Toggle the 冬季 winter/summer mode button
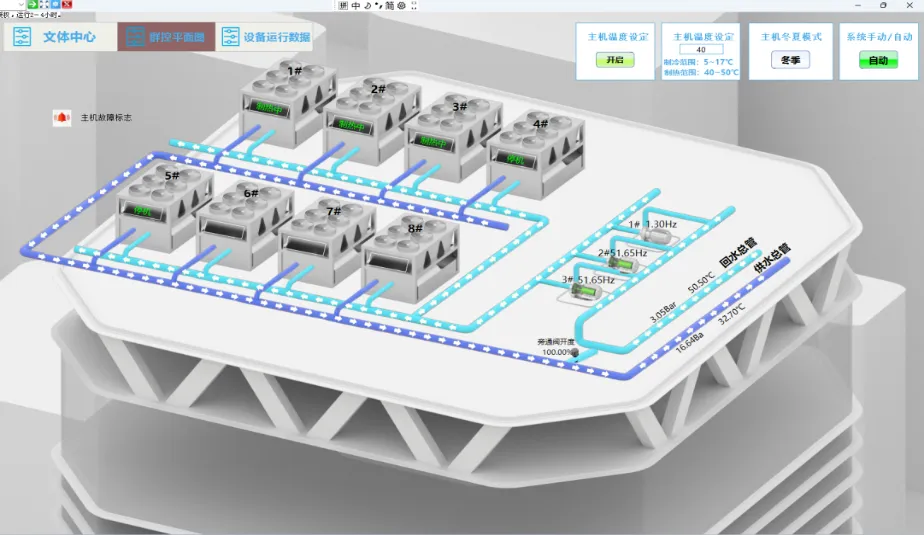Screen dimensions: 924x535 coord(790,60)
